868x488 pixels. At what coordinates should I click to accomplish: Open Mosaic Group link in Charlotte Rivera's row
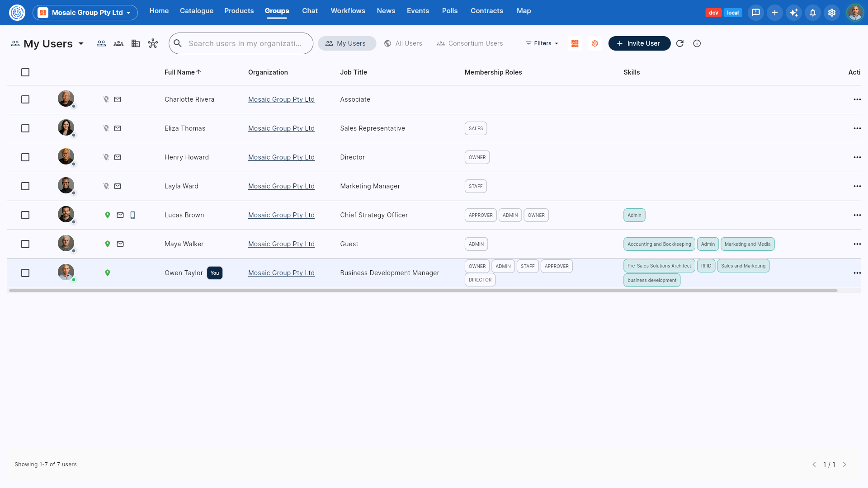(x=281, y=99)
